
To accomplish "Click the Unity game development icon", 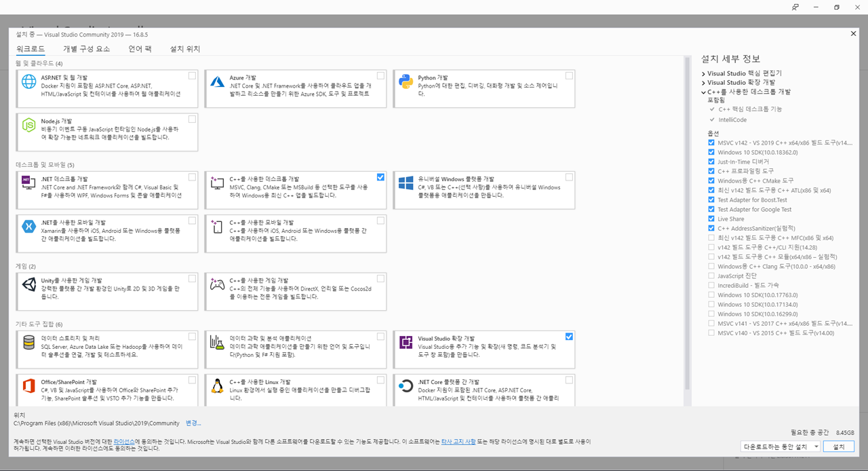I will click(29, 284).
